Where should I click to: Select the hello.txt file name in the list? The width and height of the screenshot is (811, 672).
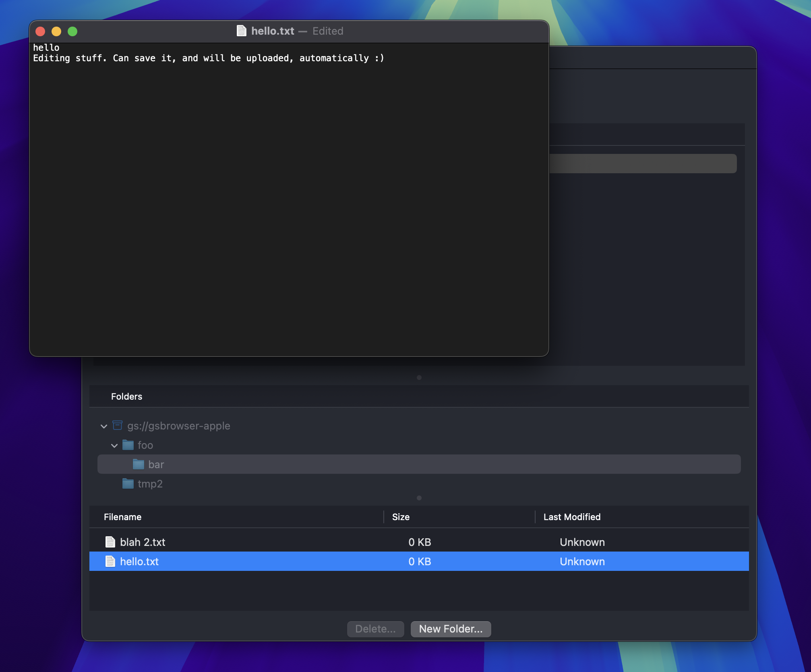(139, 561)
